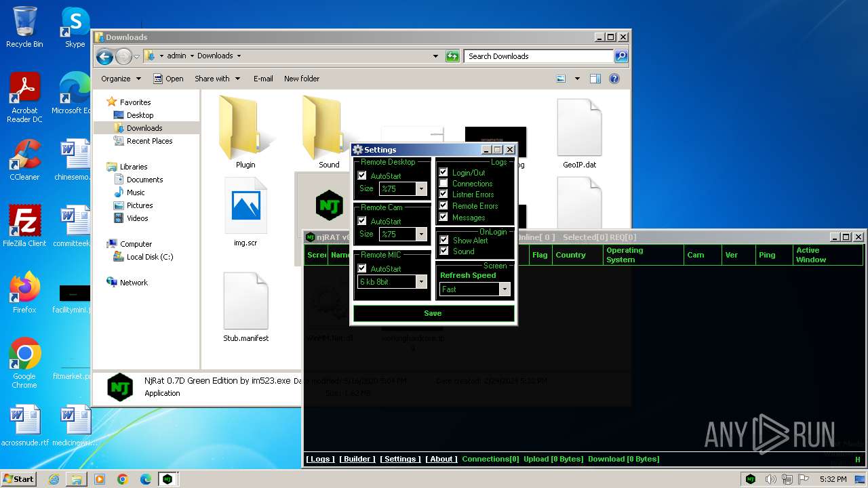Disable the Show Alert checkbox

point(444,240)
